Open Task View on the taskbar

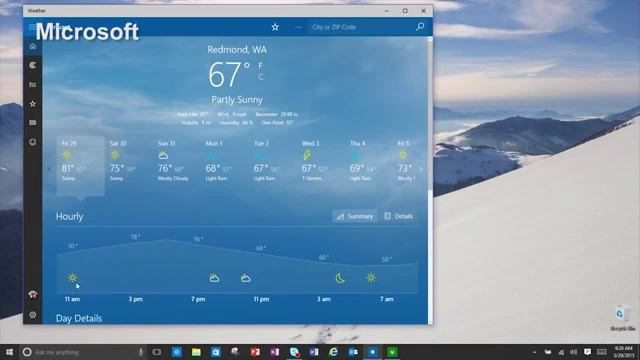point(156,352)
